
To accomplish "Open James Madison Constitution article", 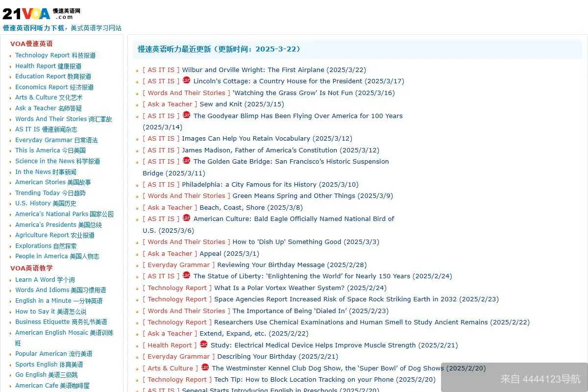I will pos(259,150).
